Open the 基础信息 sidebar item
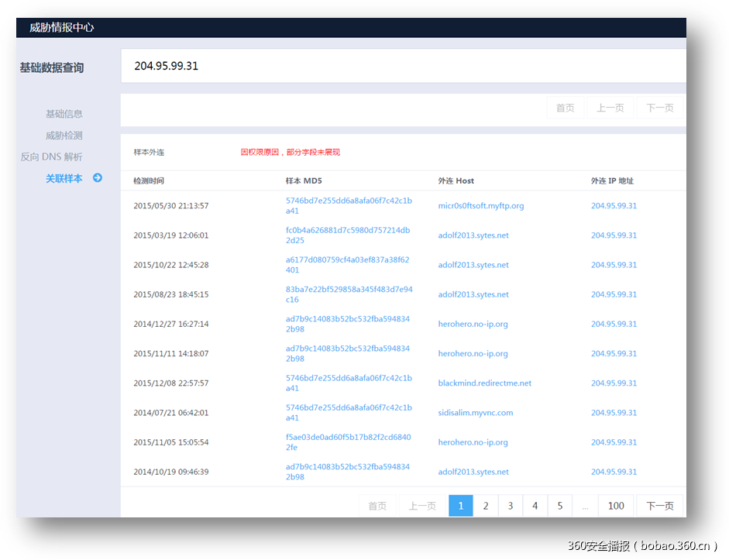 pos(64,114)
